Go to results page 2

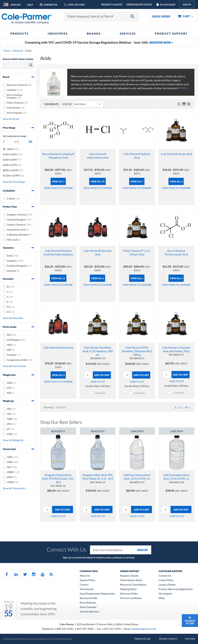[x=178, y=407]
